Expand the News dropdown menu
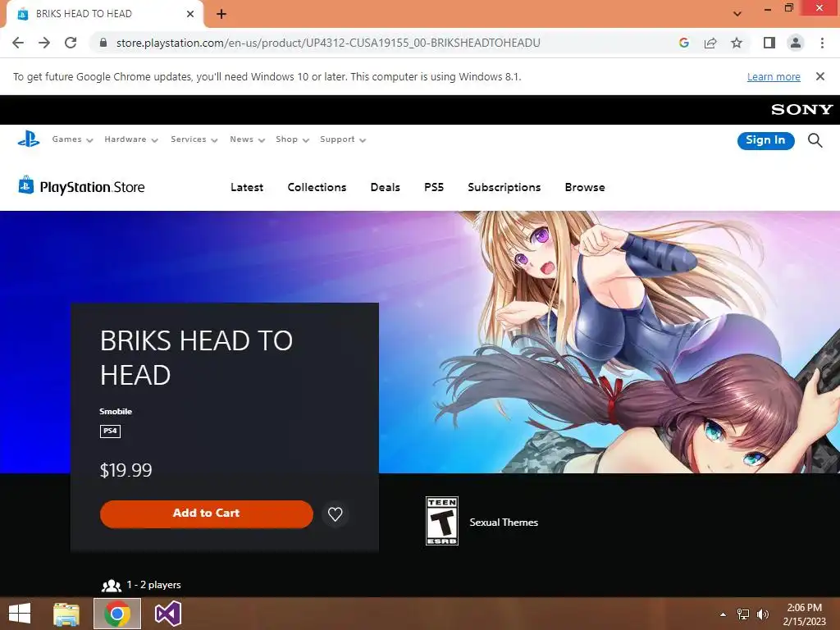Viewport: 840px width, 630px height. coord(248,139)
